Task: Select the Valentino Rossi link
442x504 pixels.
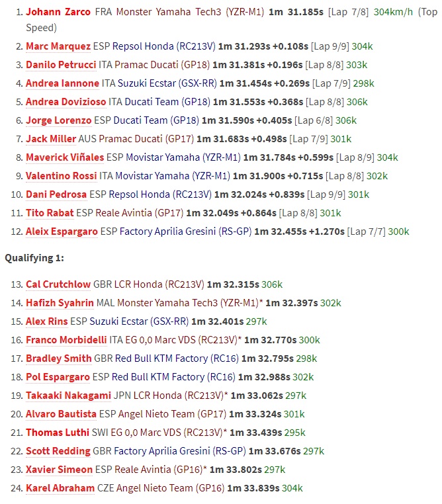Action: coord(60,176)
